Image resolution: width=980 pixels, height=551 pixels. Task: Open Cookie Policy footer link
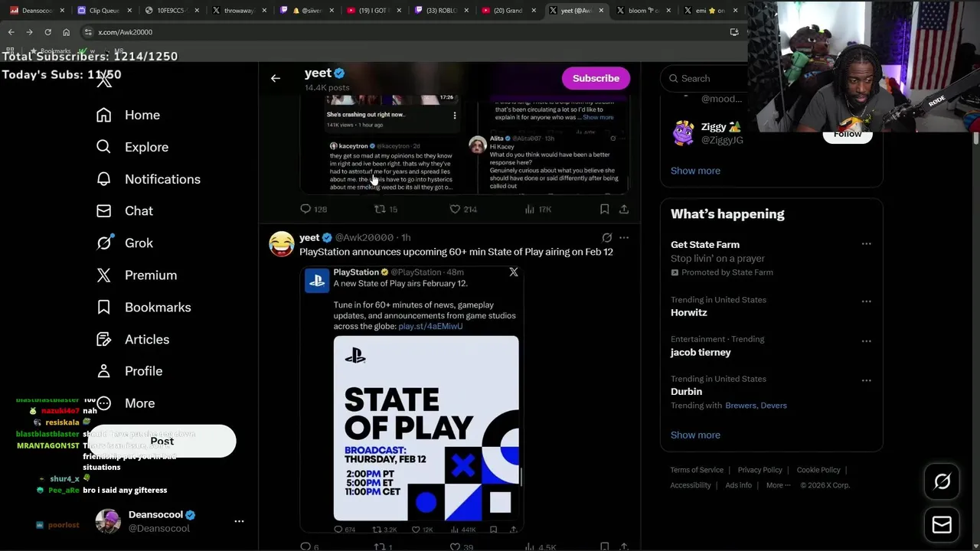point(818,470)
